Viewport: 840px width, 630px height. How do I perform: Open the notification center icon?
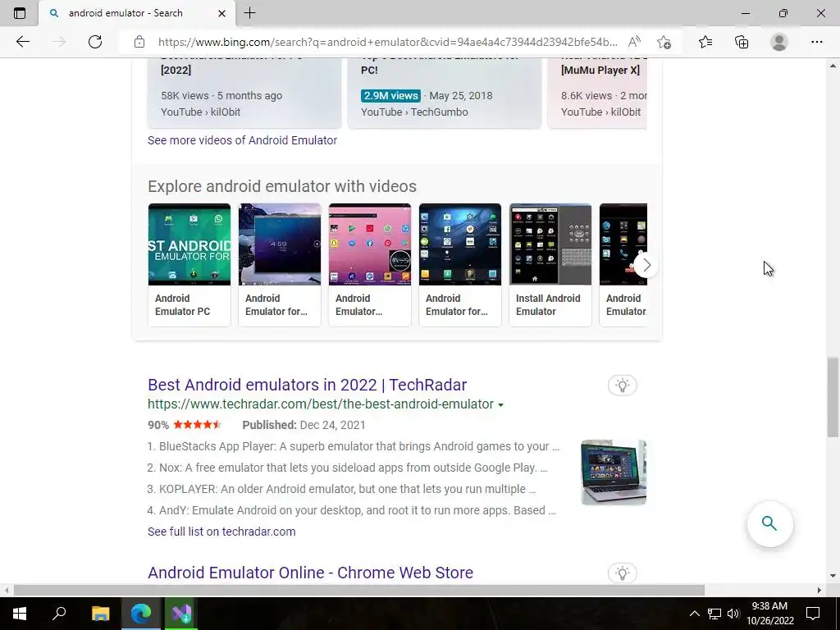813,614
